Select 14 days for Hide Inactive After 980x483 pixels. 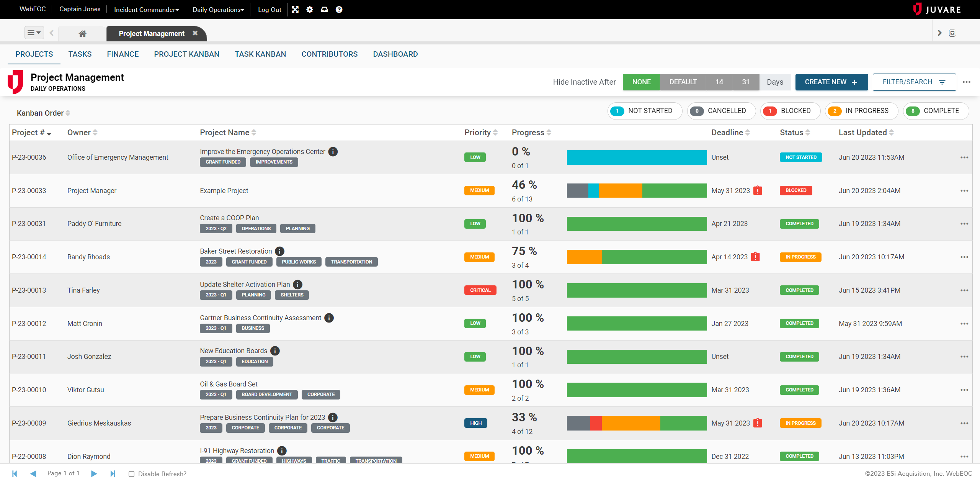(719, 82)
